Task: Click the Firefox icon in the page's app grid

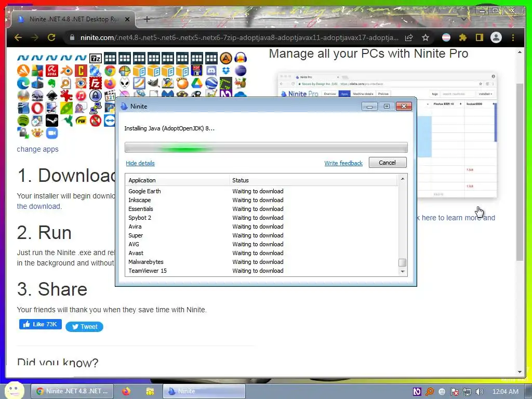Action: (x=110, y=83)
